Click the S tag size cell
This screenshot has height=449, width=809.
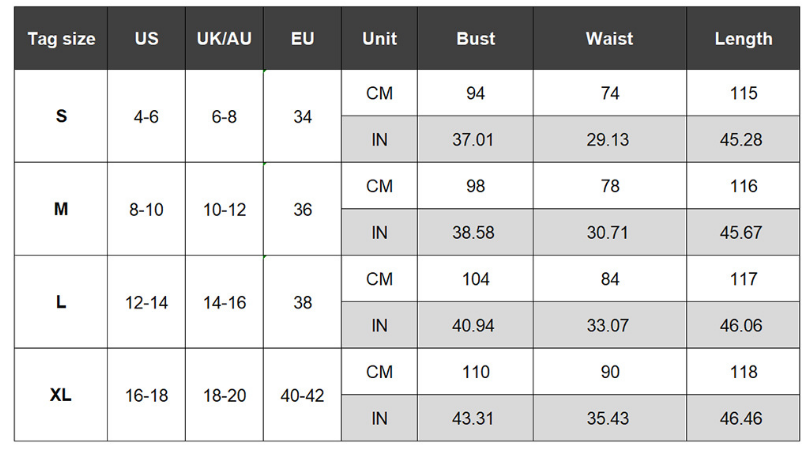click(61, 116)
